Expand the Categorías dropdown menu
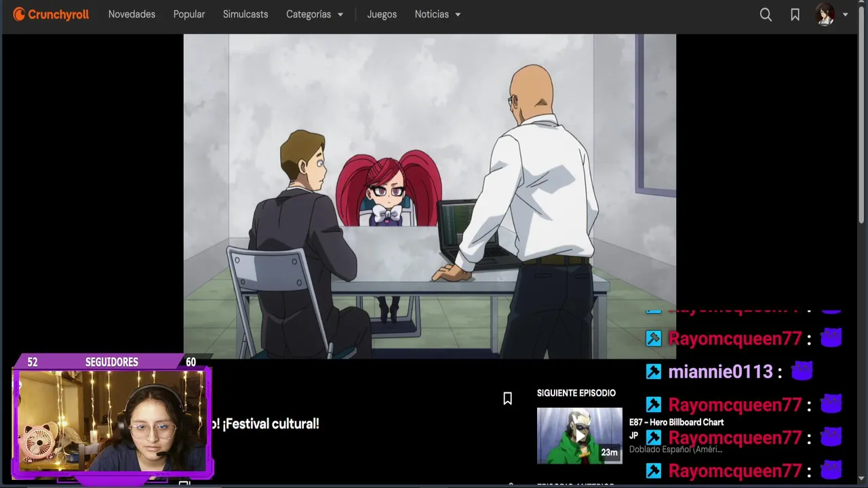The width and height of the screenshot is (868, 488). coord(315,14)
